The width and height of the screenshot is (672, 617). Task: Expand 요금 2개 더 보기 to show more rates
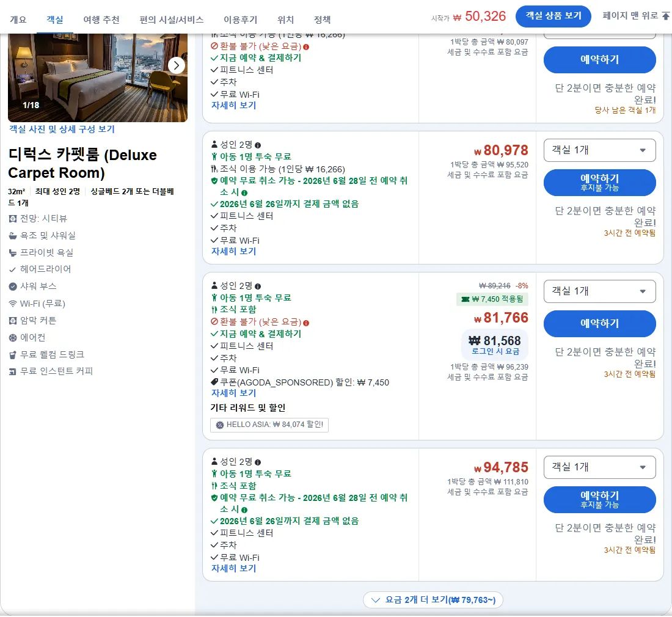[x=433, y=600]
